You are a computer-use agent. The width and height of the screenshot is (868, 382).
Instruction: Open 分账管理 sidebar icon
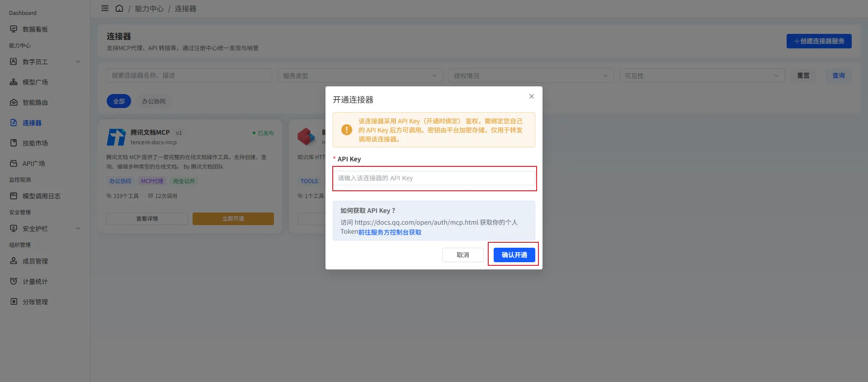[x=14, y=302]
